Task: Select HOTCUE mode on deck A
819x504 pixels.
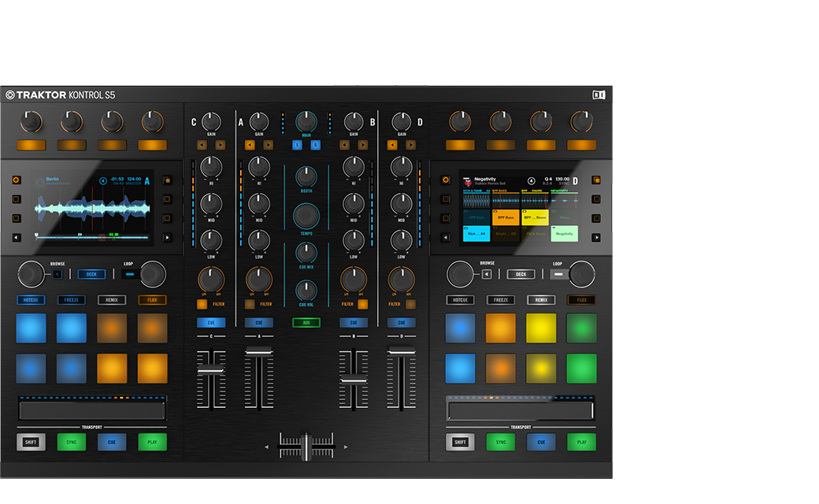Action: point(31,300)
